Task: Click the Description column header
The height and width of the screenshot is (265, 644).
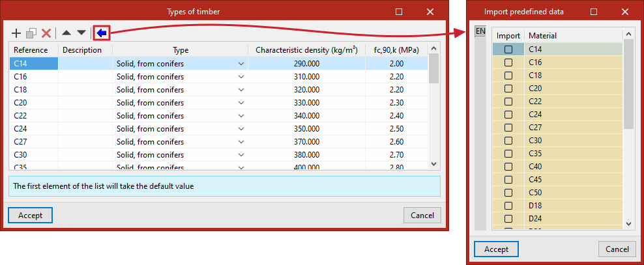Action: [85, 50]
